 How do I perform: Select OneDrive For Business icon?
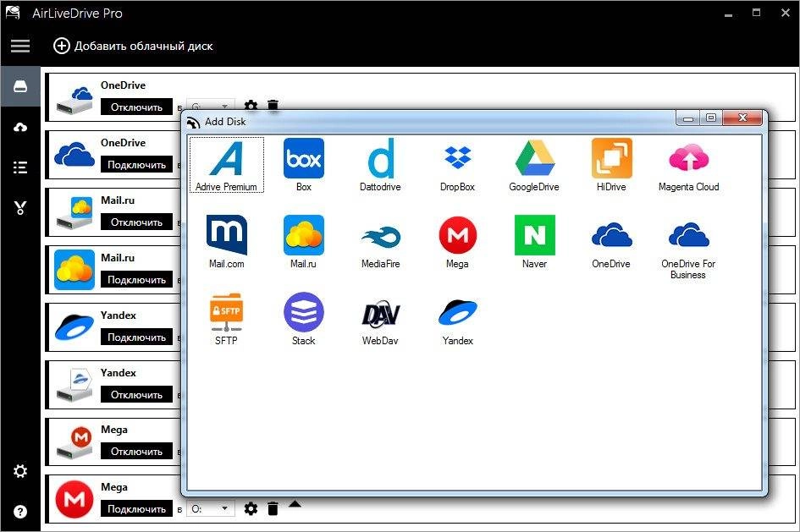click(x=688, y=247)
